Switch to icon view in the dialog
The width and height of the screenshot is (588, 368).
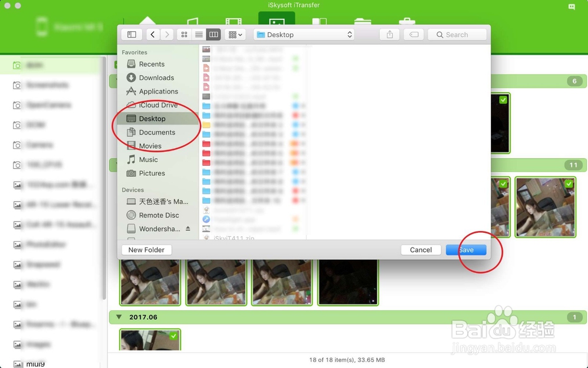pyautogui.click(x=184, y=35)
